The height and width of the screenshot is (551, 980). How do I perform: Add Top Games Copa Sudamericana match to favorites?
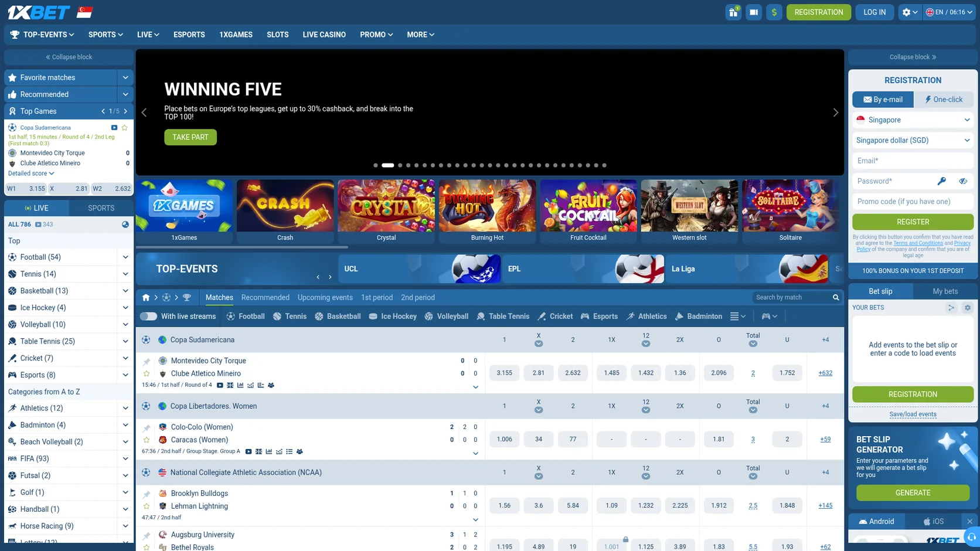coord(124,128)
